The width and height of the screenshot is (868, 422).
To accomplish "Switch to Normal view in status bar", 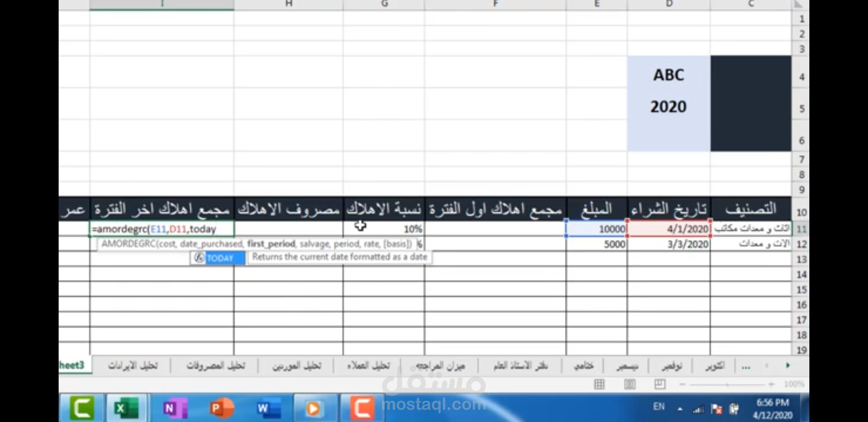I will (x=599, y=384).
